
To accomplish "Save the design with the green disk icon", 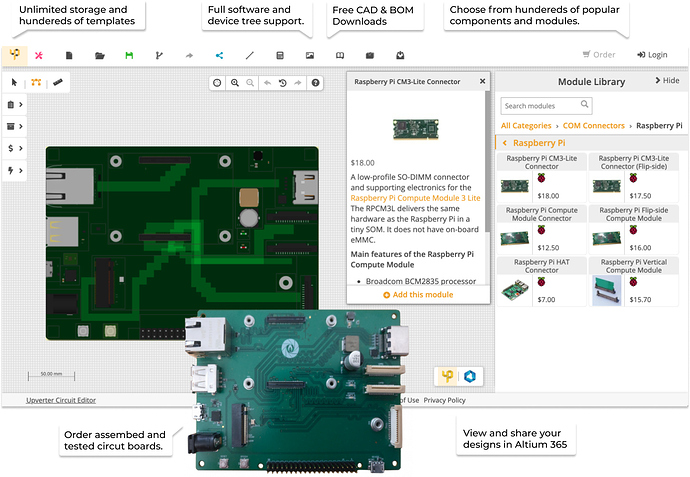I will tap(129, 55).
